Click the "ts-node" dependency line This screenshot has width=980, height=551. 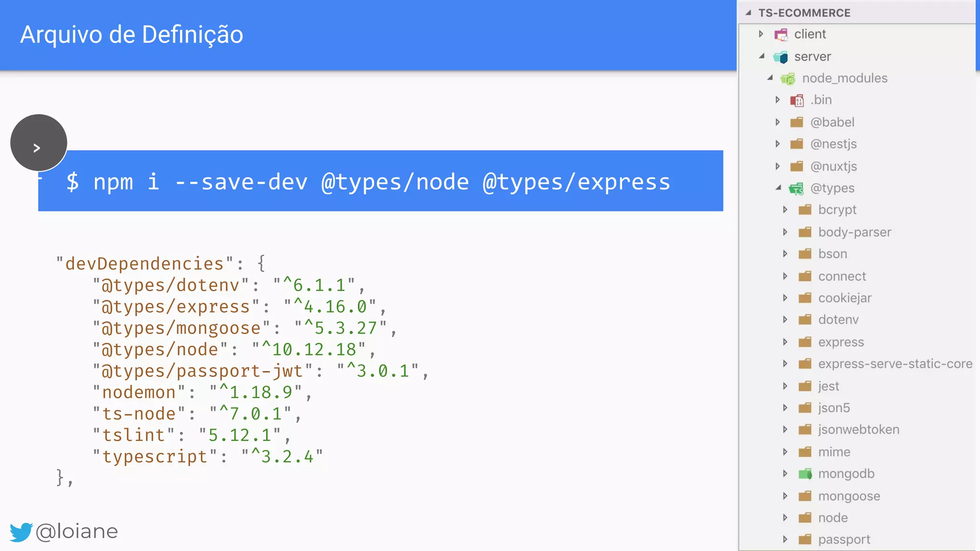point(197,414)
